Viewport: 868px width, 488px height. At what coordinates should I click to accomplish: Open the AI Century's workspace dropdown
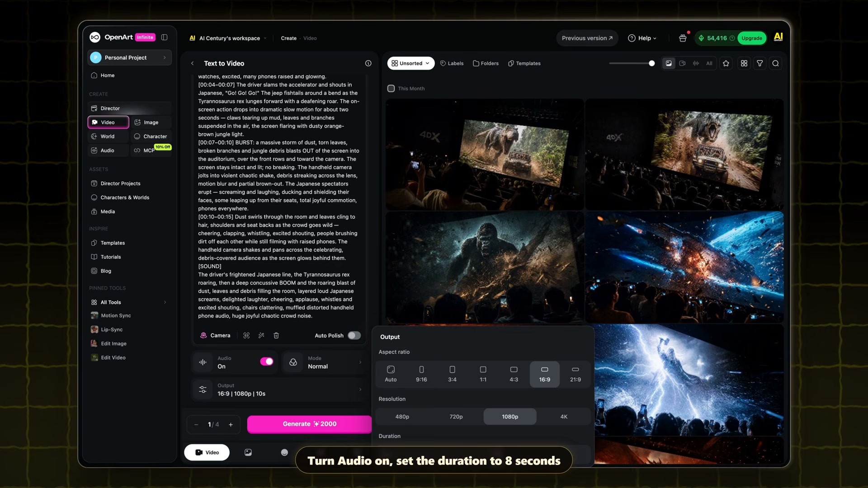point(229,38)
